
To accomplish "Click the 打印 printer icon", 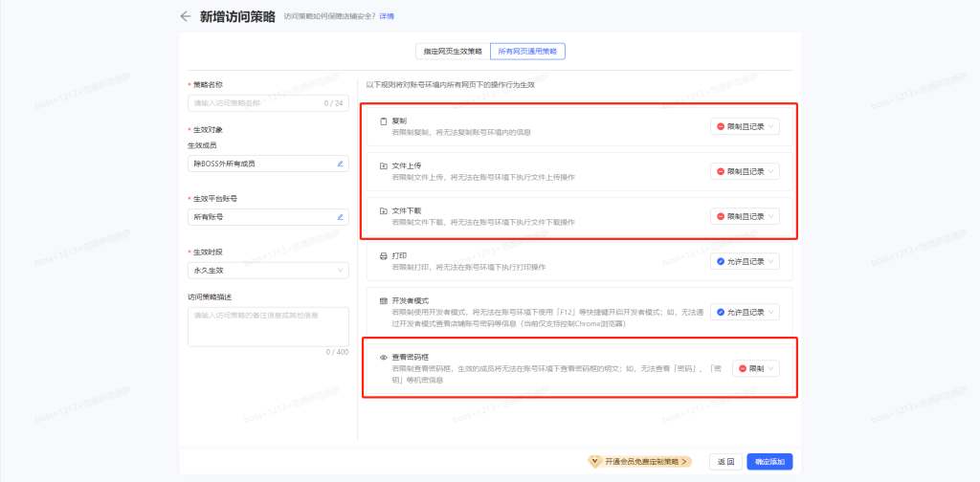I will (x=384, y=256).
